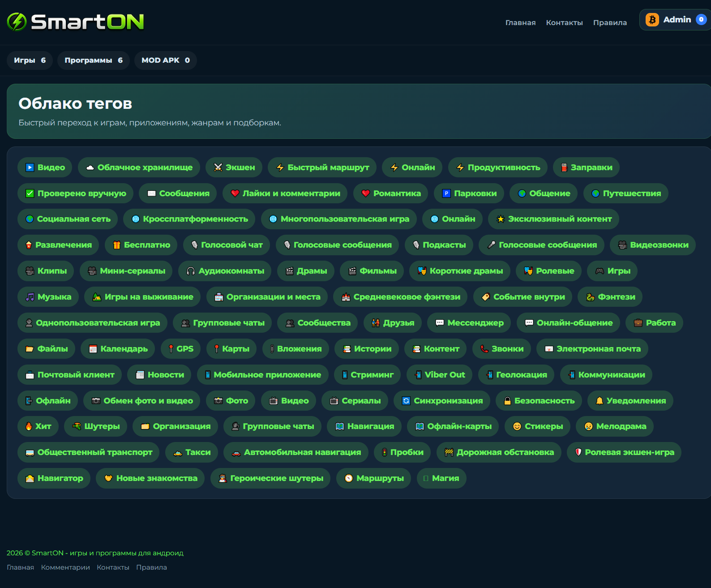Click the red heart icon in Романтика tag

click(365, 193)
